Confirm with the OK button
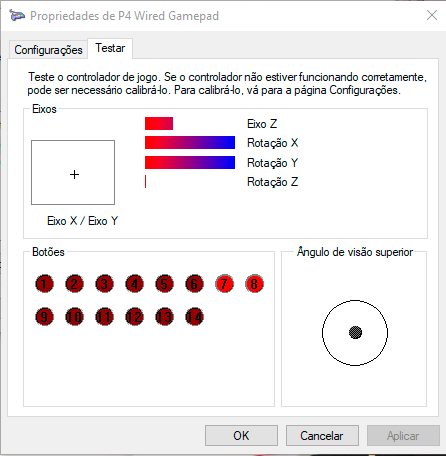 [241, 435]
